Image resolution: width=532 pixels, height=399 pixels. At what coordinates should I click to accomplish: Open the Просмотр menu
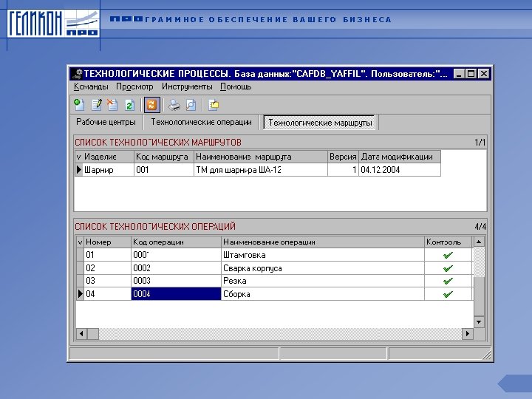[x=134, y=87]
